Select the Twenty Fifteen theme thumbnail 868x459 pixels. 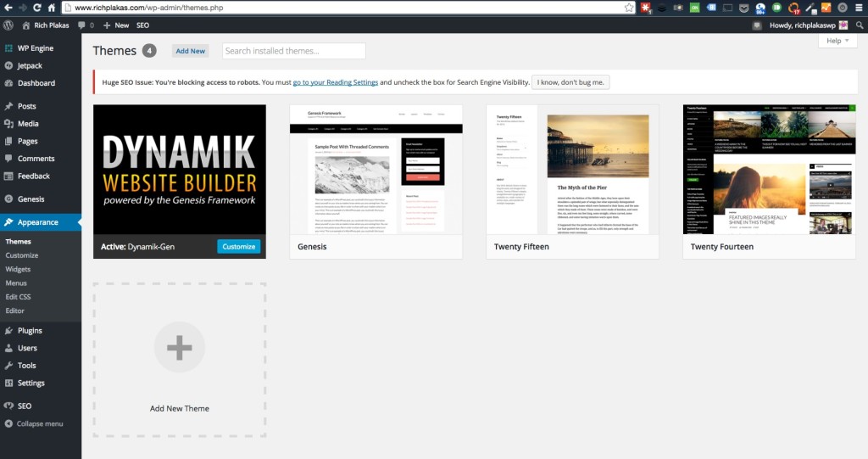(572, 170)
